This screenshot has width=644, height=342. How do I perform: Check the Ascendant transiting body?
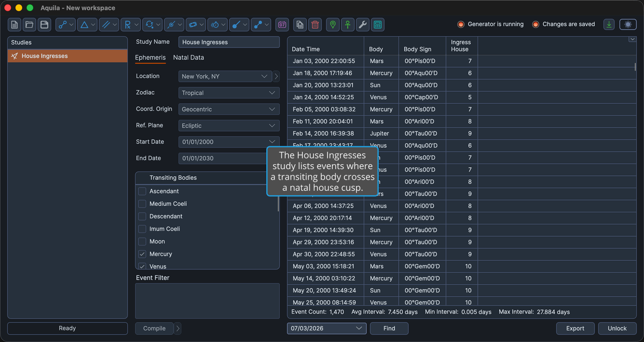(x=142, y=191)
